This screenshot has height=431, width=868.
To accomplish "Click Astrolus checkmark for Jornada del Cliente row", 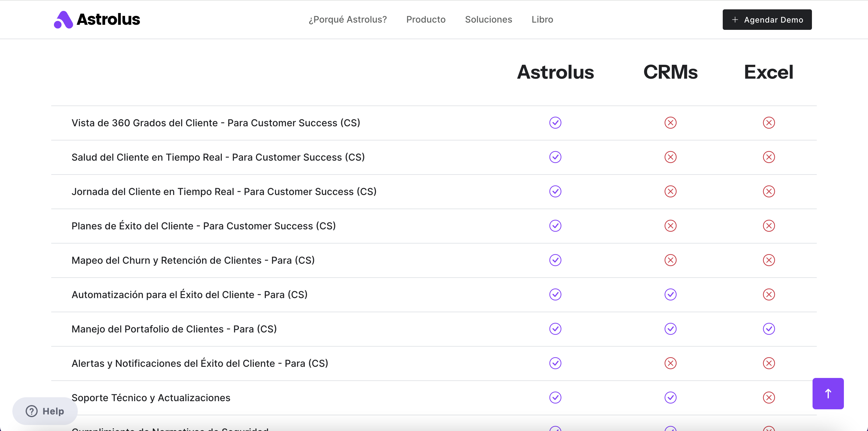I will pyautogui.click(x=555, y=191).
